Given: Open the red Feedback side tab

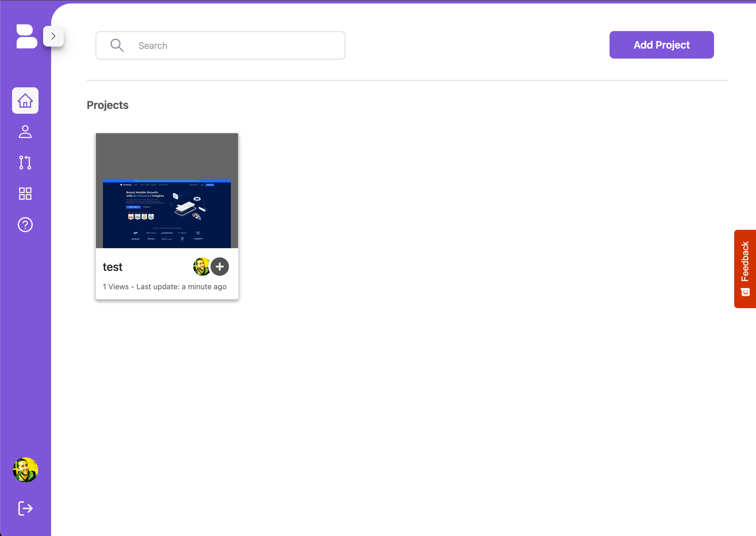Looking at the screenshot, I should pyautogui.click(x=745, y=261).
